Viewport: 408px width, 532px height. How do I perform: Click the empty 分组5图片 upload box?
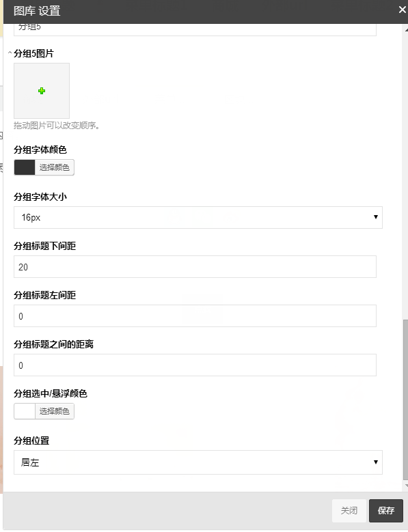click(42, 91)
